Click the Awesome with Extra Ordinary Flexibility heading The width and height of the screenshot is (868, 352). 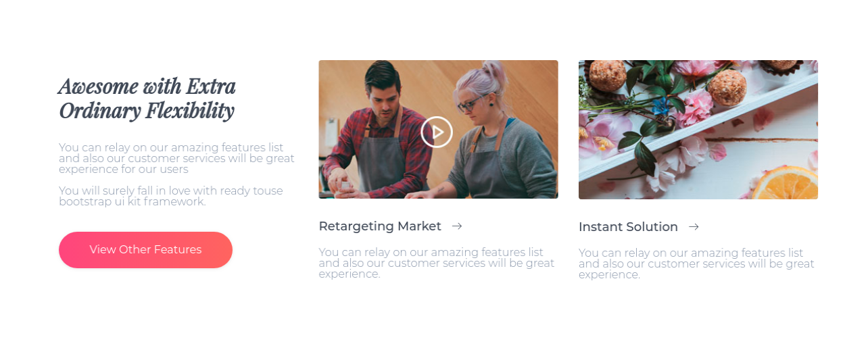147,99
